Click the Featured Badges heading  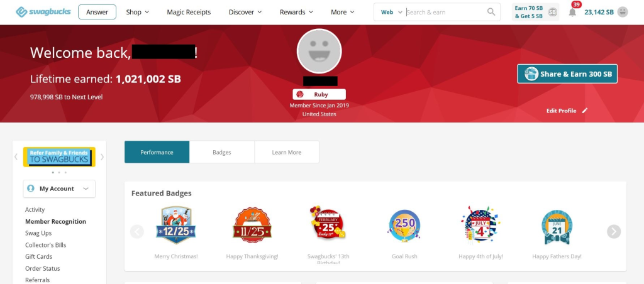(162, 194)
